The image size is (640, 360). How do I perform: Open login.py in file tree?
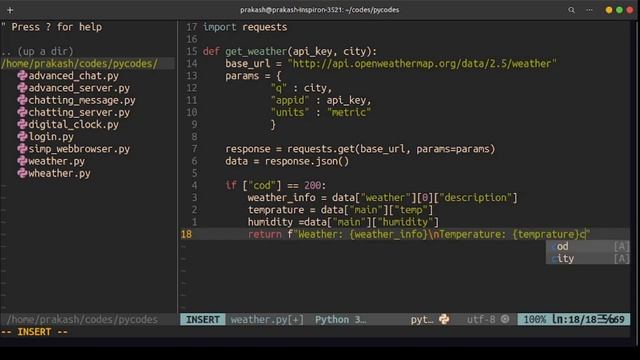click(51, 137)
